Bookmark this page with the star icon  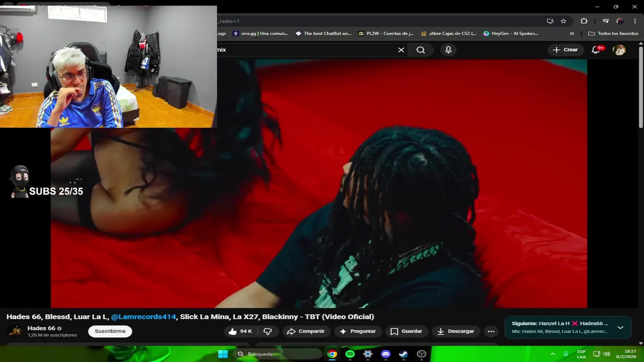[563, 21]
